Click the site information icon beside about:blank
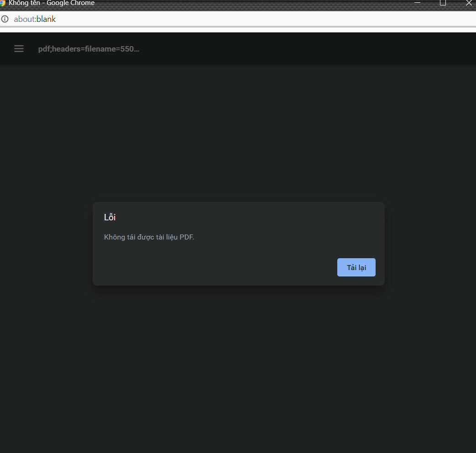Screen dimensions: 476x453 click(x=5, y=19)
